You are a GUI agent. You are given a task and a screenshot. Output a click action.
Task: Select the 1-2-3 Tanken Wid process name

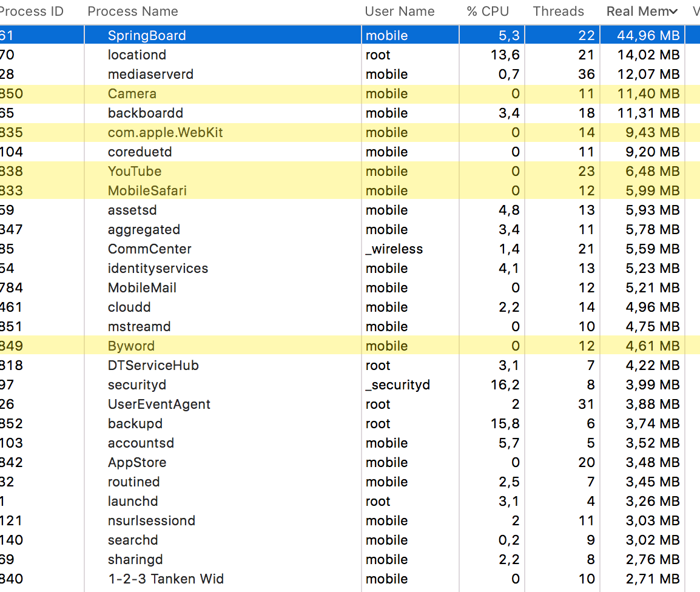(166, 579)
